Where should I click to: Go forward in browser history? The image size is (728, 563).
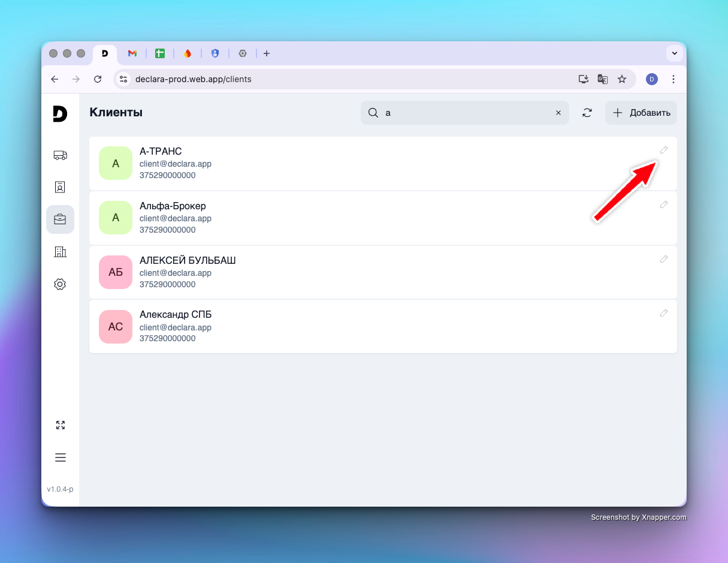(76, 79)
